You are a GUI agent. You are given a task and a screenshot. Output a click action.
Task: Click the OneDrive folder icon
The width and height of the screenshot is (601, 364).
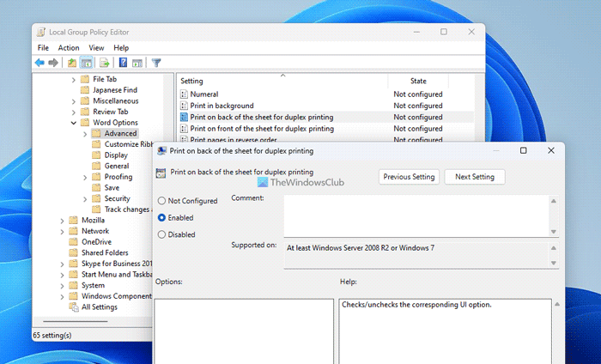(73, 242)
